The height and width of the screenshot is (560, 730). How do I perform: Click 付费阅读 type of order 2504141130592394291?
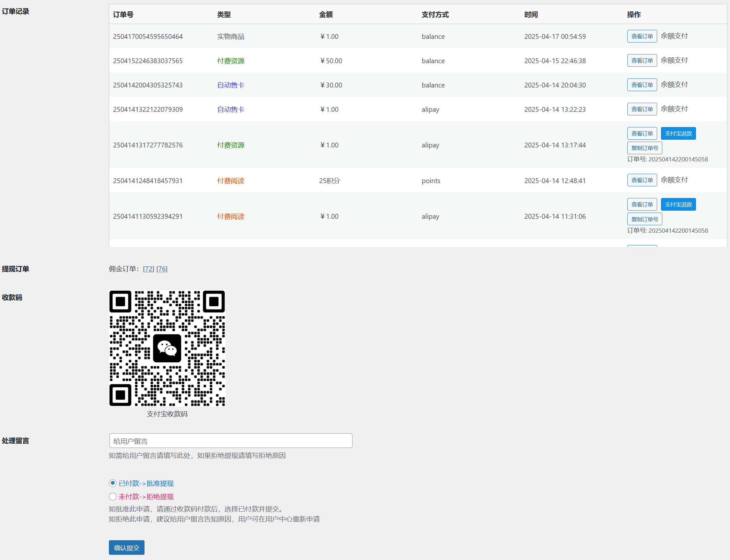(x=231, y=216)
